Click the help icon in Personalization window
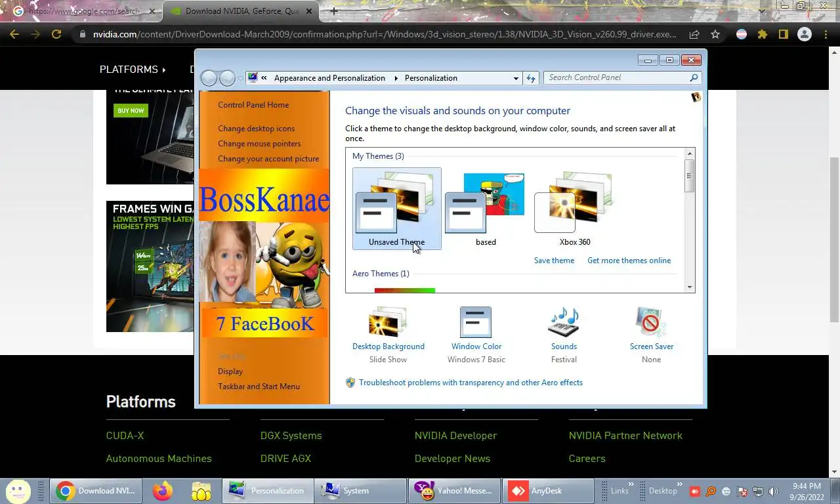The width and height of the screenshot is (840, 504). [x=696, y=97]
